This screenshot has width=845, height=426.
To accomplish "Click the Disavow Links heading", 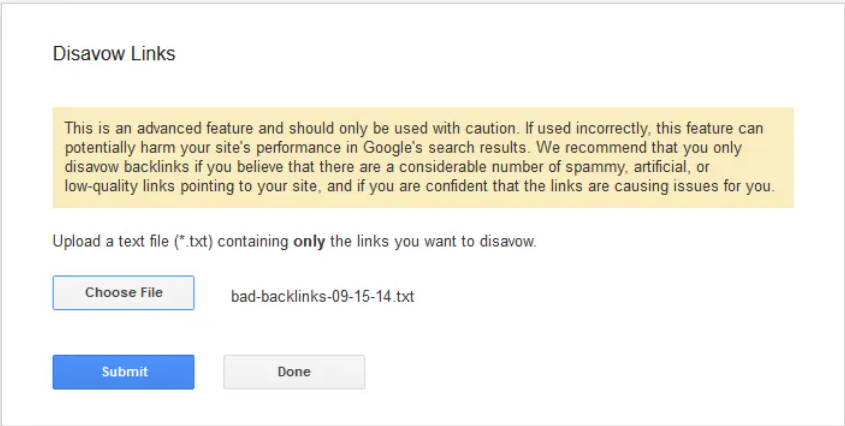I will (114, 54).
